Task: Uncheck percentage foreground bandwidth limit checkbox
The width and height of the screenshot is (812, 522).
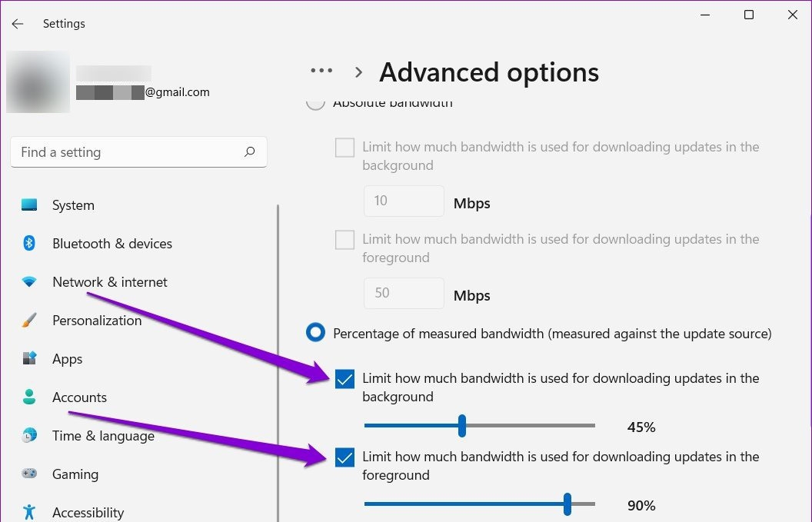Action: pyautogui.click(x=344, y=457)
